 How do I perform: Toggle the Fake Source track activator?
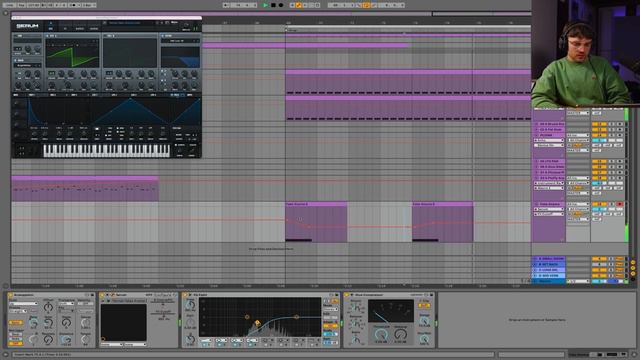point(599,204)
